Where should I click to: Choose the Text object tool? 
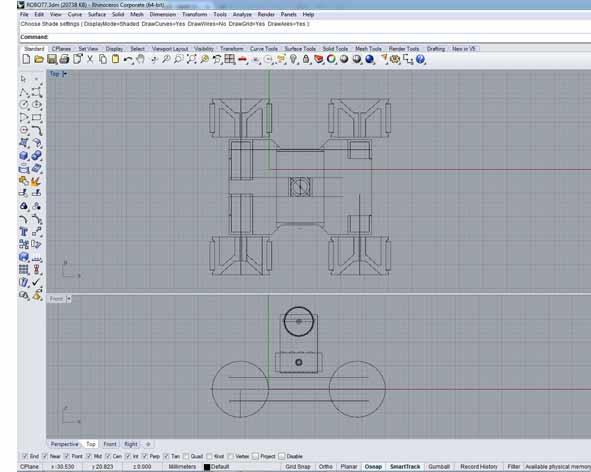click(x=24, y=232)
